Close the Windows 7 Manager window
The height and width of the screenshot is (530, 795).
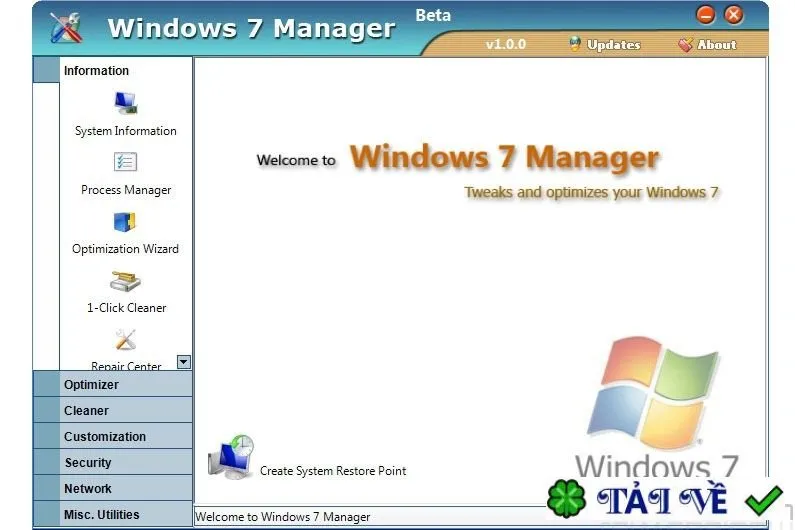pos(733,15)
